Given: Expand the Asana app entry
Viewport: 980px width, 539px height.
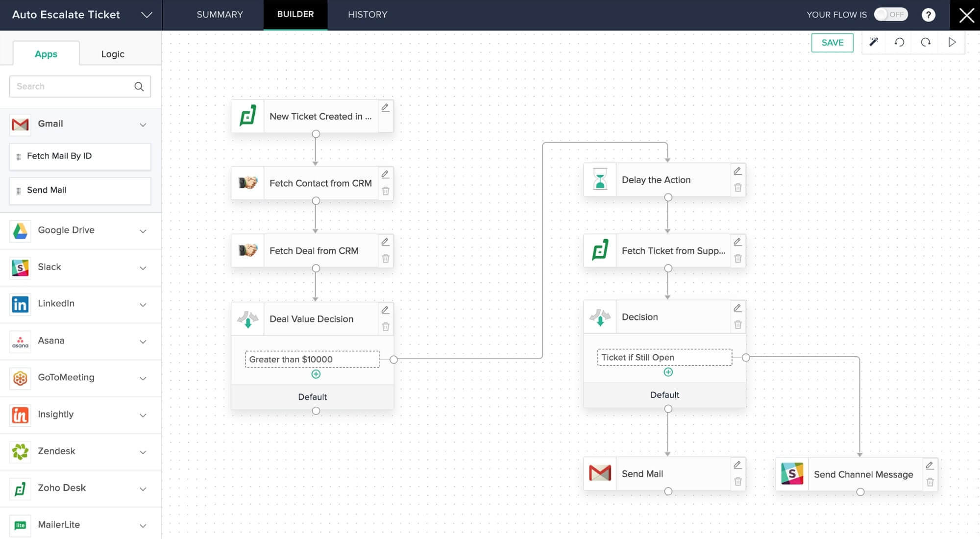Looking at the screenshot, I should pyautogui.click(x=143, y=342).
